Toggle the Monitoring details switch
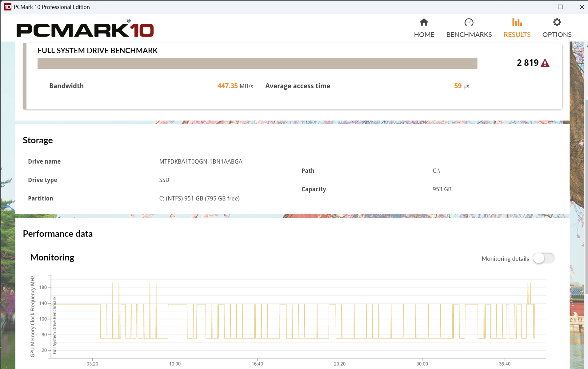Image resolution: width=588 pixels, height=369 pixels. click(x=544, y=258)
